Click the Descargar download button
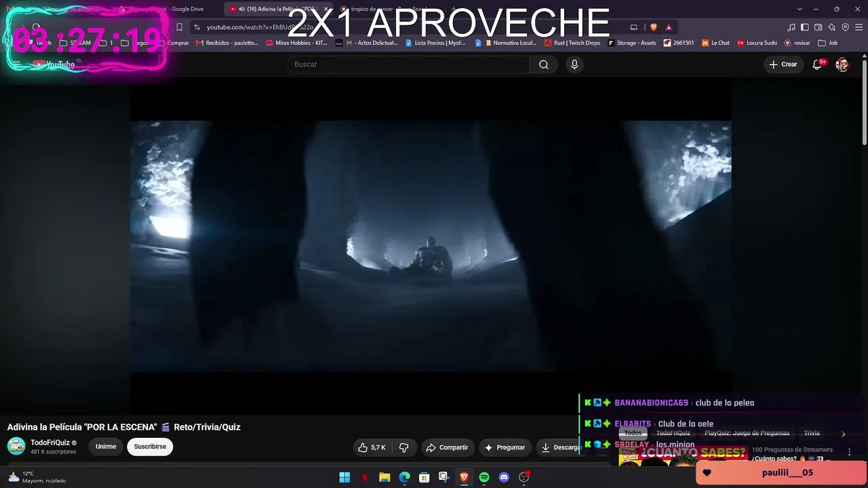Screen dimensions: 868x488 coord(561,447)
